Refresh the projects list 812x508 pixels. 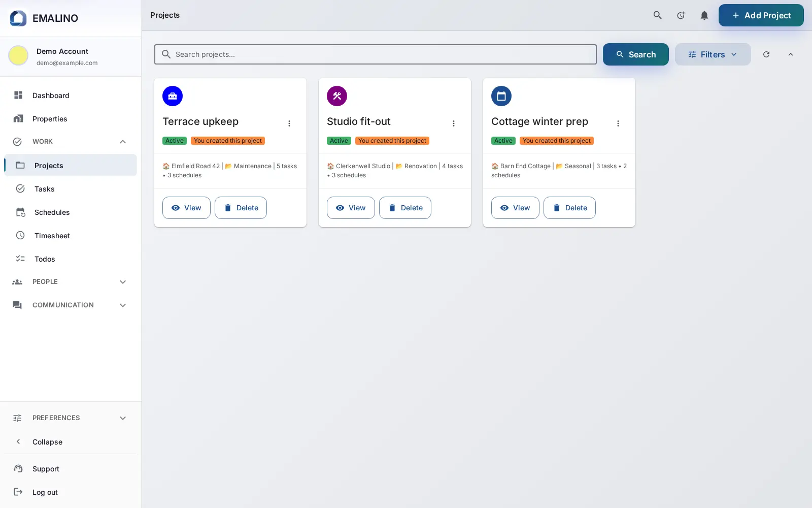[766, 54]
